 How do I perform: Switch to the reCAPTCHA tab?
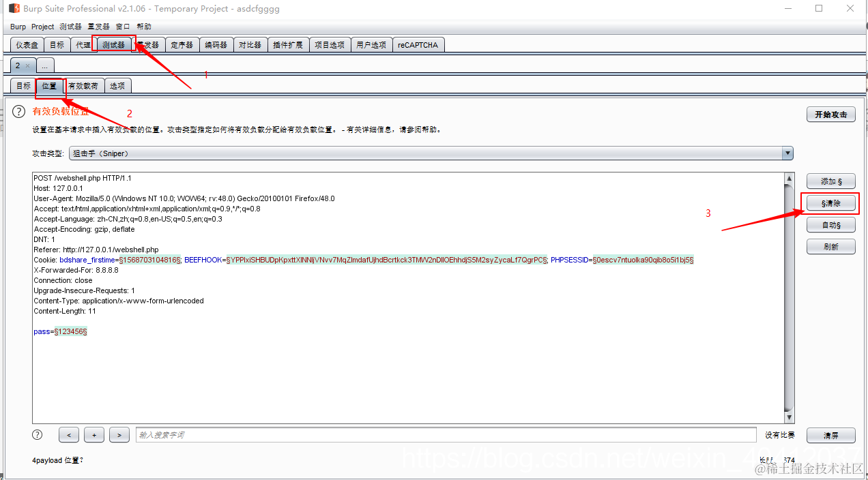click(418, 45)
